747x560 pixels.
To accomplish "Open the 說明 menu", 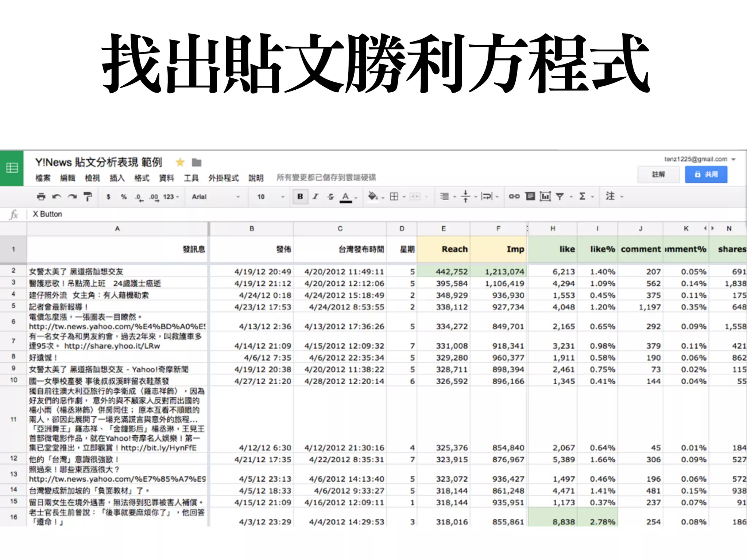I will pyautogui.click(x=256, y=178).
